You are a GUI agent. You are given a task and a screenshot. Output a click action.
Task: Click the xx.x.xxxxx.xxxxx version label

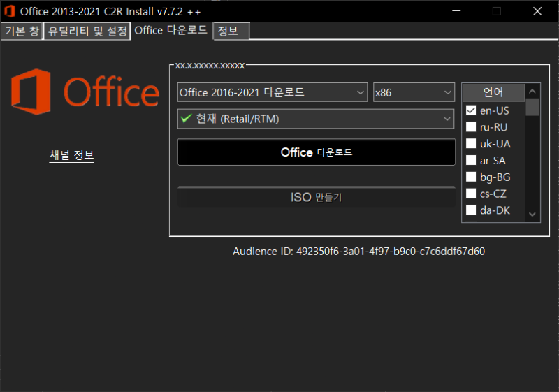tap(210, 66)
